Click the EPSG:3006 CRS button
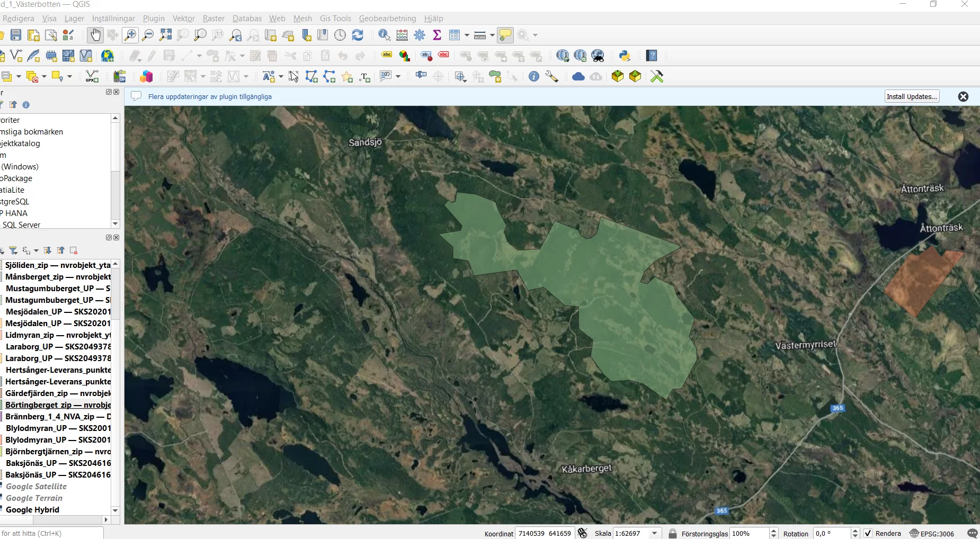This screenshot has height=539, width=980. [932, 533]
